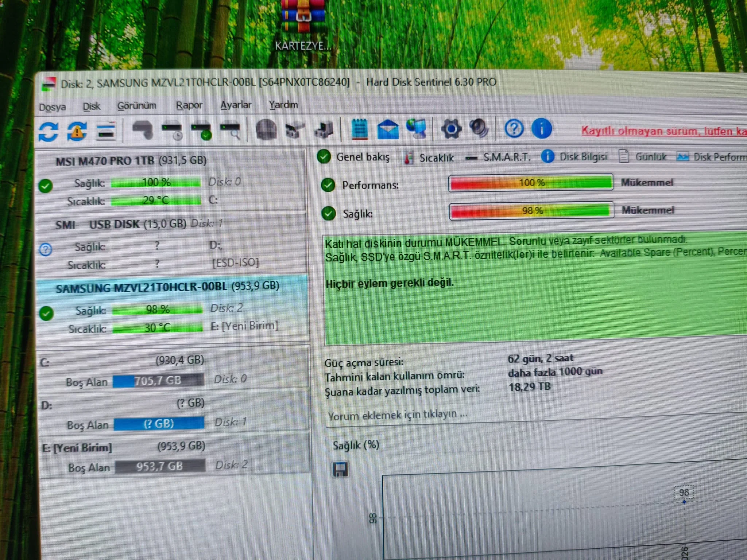Click the floppy disk save graph icon

340,470
